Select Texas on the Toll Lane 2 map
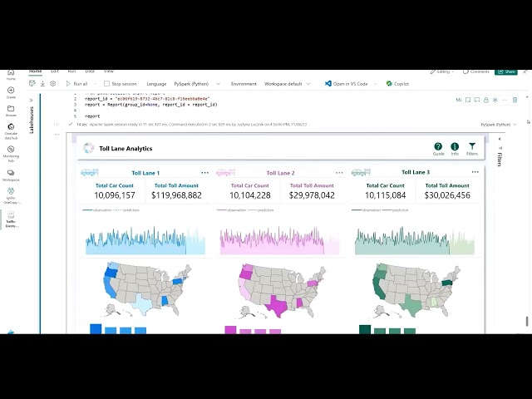The image size is (532, 399). coord(277,305)
